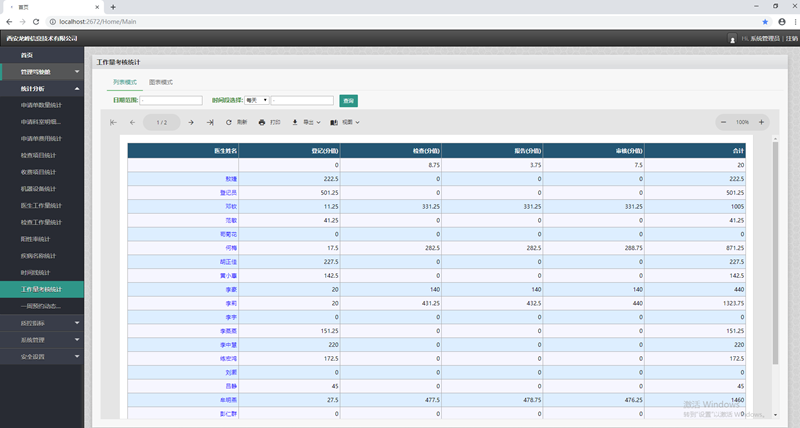The width and height of the screenshot is (800, 428).
Task: Bookmark page with star icon
Action: pos(765,21)
